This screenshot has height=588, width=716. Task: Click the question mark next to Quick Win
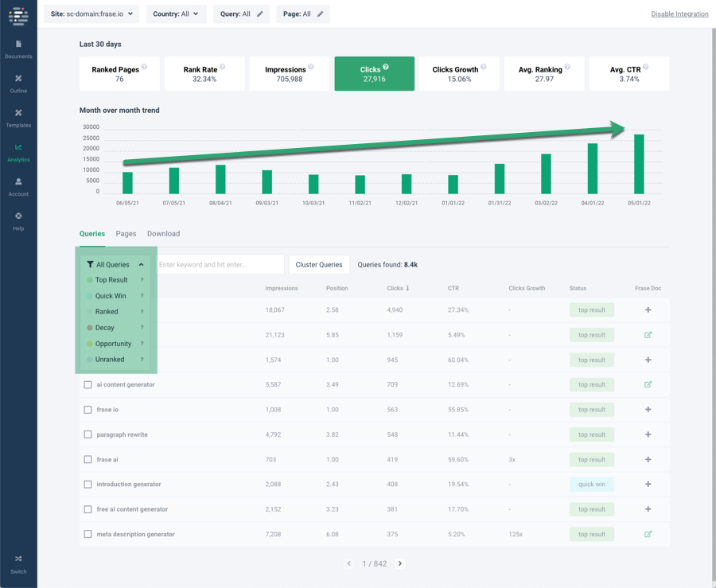pos(142,296)
